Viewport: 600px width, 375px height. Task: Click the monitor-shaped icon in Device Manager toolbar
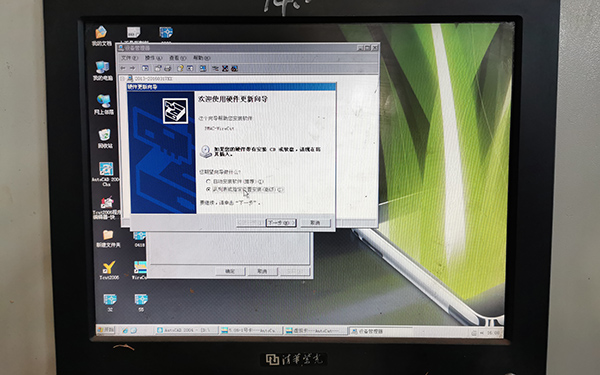pyautogui.click(x=203, y=68)
